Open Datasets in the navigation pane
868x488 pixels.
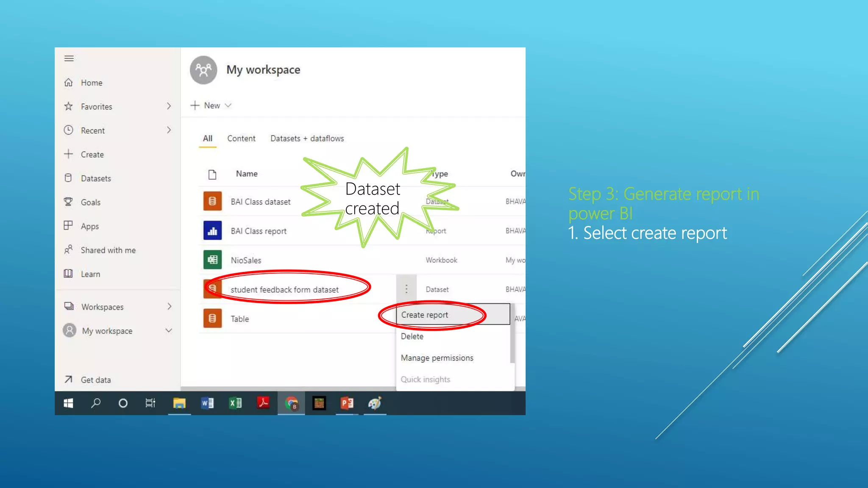point(96,178)
